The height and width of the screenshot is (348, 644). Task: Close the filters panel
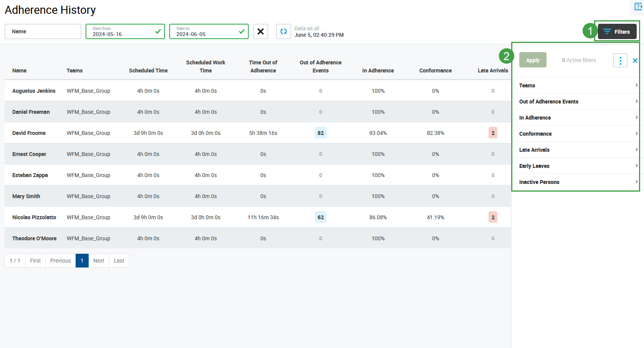coord(635,61)
